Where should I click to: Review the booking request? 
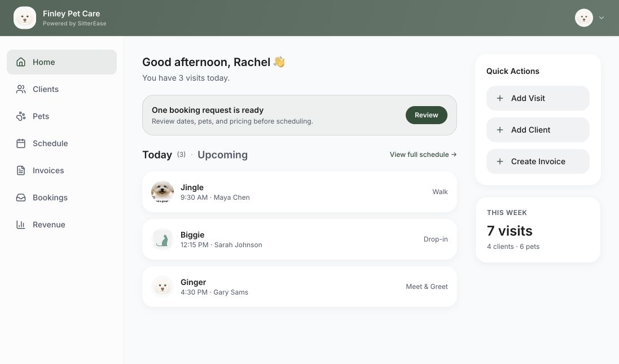point(427,115)
